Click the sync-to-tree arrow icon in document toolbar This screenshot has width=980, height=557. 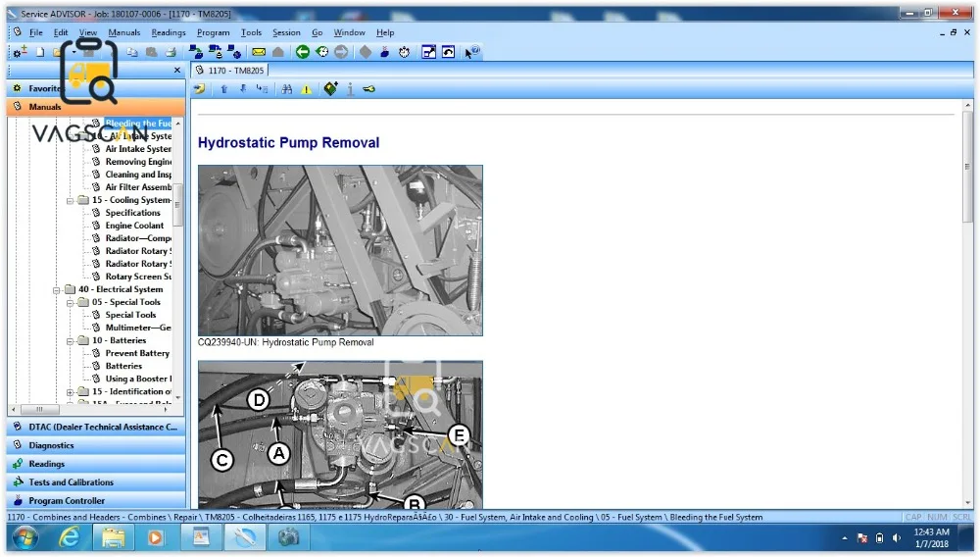click(x=262, y=89)
